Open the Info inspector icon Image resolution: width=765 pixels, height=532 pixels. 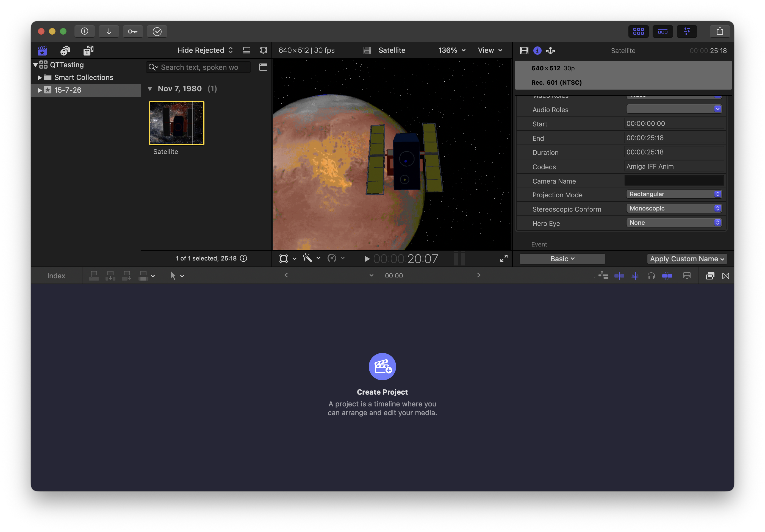pos(537,51)
